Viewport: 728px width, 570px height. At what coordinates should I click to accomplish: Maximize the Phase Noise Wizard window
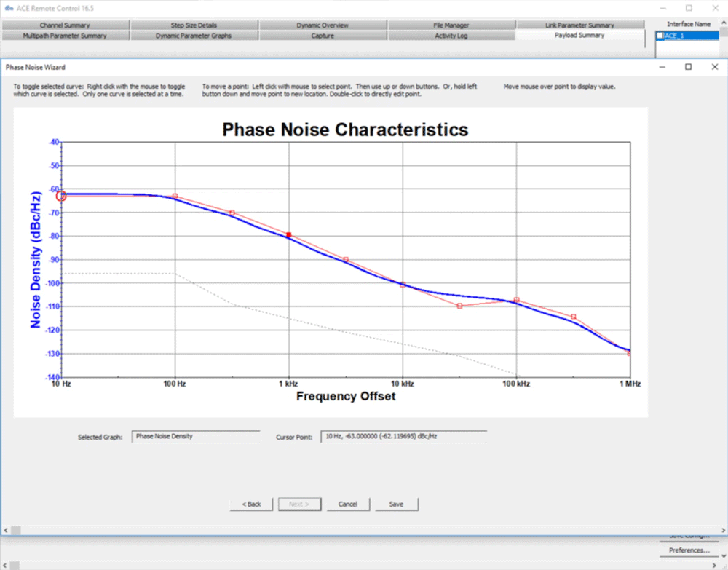[x=688, y=67]
